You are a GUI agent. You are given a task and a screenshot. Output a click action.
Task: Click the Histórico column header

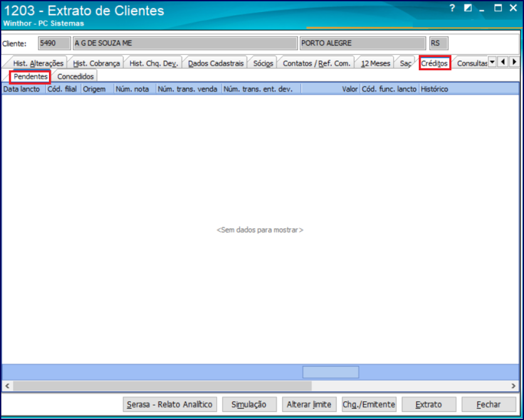pyautogui.click(x=469, y=89)
